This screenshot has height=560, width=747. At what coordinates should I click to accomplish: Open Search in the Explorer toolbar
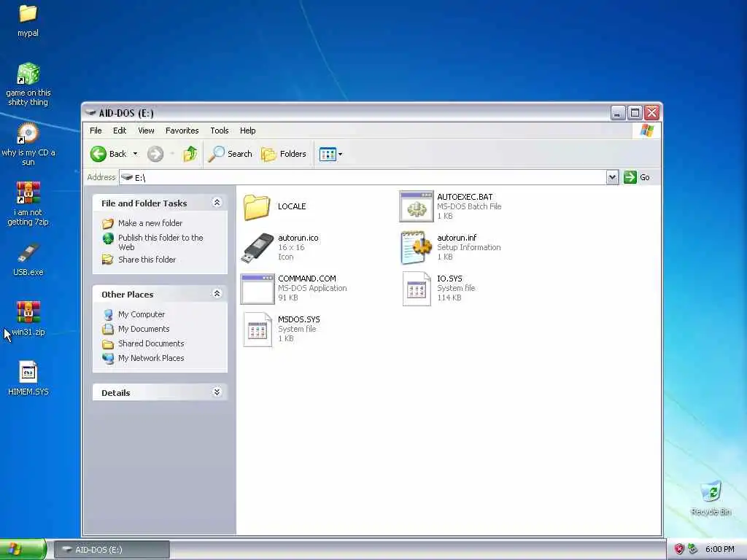pyautogui.click(x=230, y=154)
